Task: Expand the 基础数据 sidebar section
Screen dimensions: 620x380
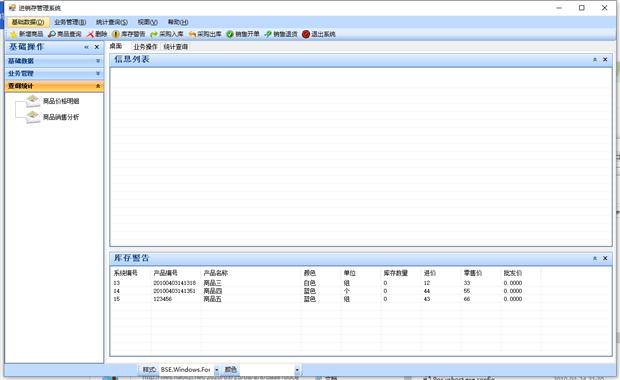Action: (54, 61)
